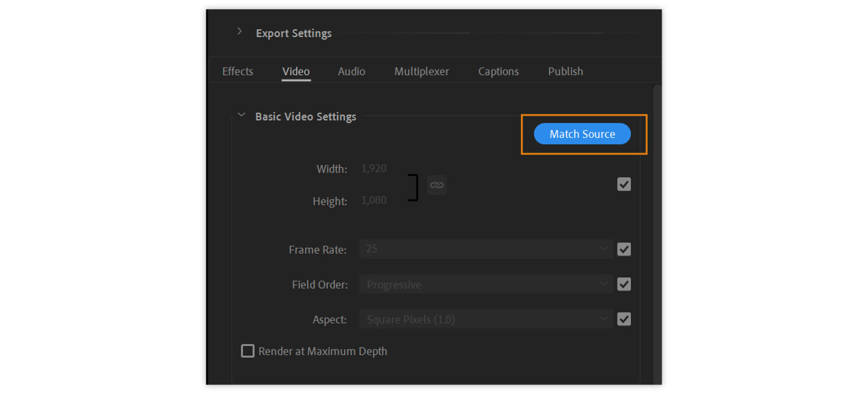The image size is (868, 394).
Task: Open the Audio tab
Action: pyautogui.click(x=351, y=71)
